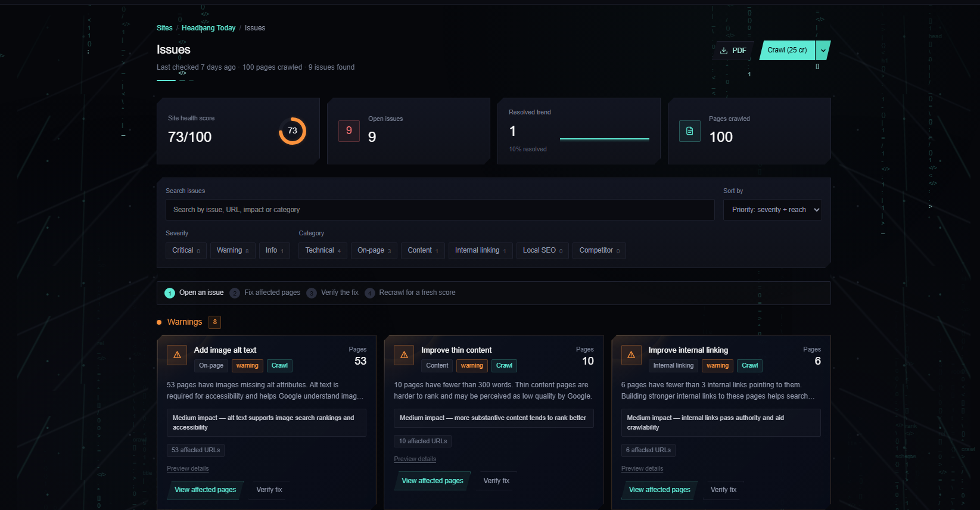Toggle Local SEO category filter

coord(543,250)
